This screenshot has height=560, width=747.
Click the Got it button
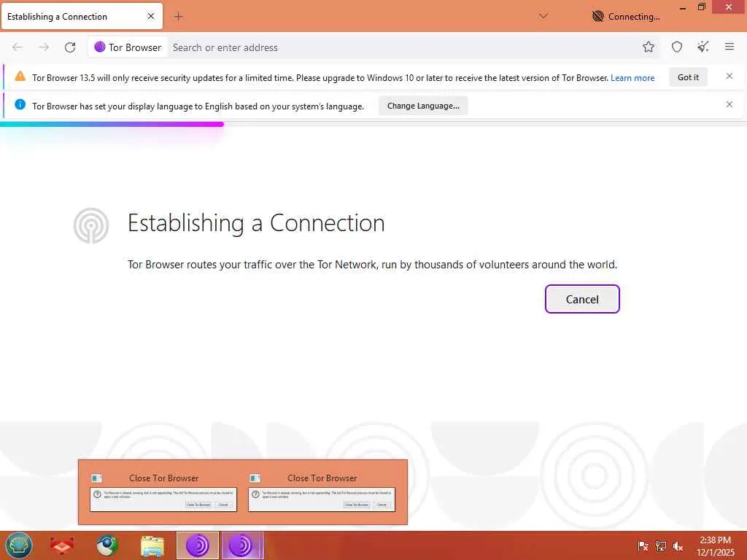coord(688,77)
